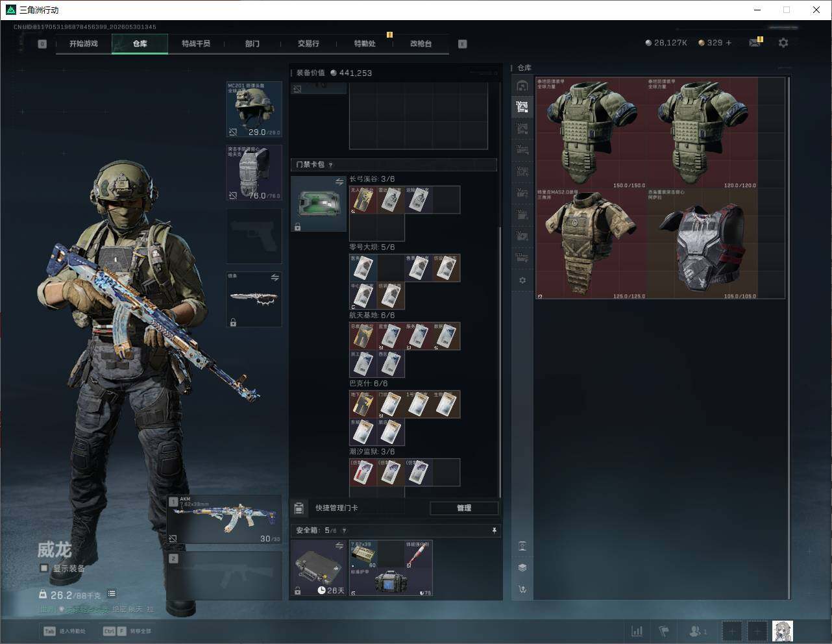This screenshot has height=644, width=832.
Task: Click the stacked layers icon in warehouse sidebar
Action: click(x=522, y=567)
